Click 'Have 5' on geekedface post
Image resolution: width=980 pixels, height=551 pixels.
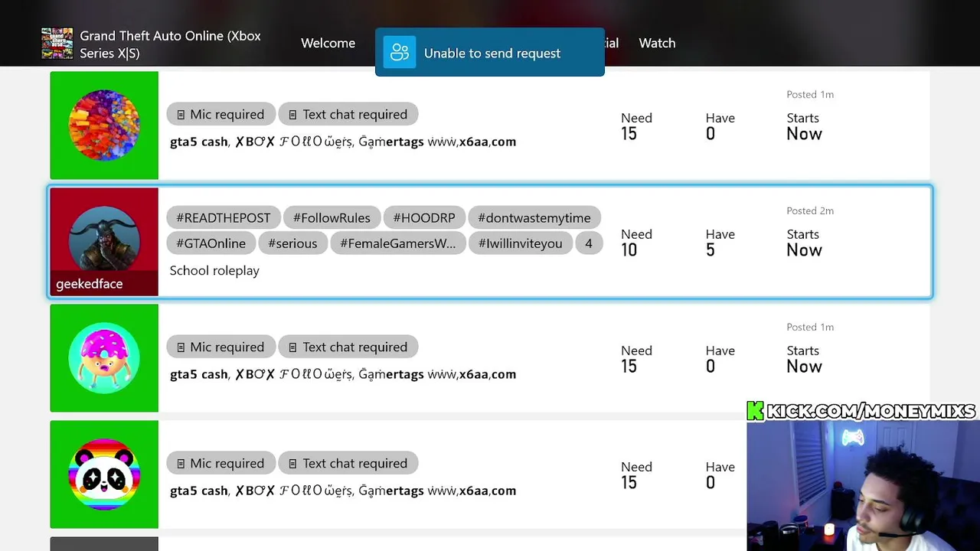click(720, 243)
